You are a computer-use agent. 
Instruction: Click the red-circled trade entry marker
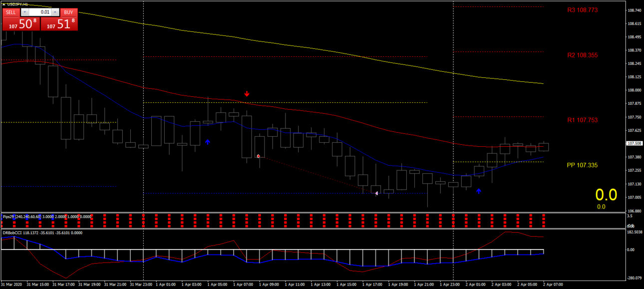(x=258, y=156)
